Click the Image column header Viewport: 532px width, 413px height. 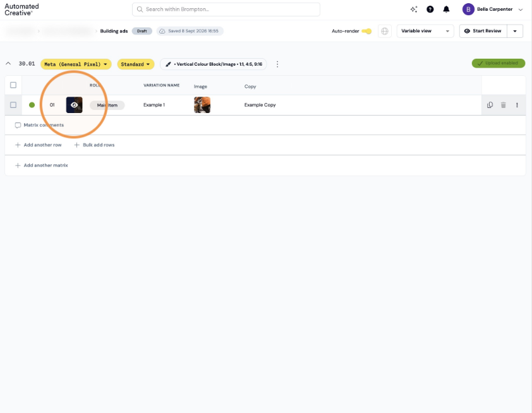200,87
